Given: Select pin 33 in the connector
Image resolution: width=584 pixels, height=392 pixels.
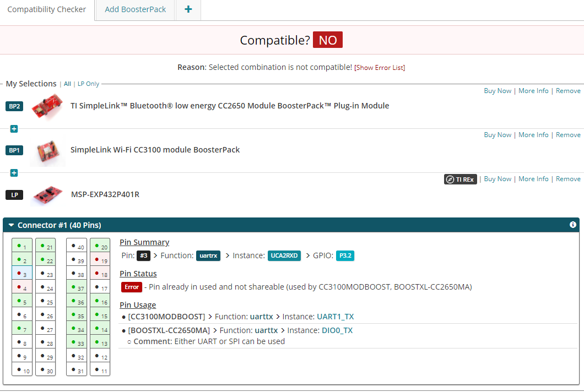Looking at the screenshot, I should point(77,342).
